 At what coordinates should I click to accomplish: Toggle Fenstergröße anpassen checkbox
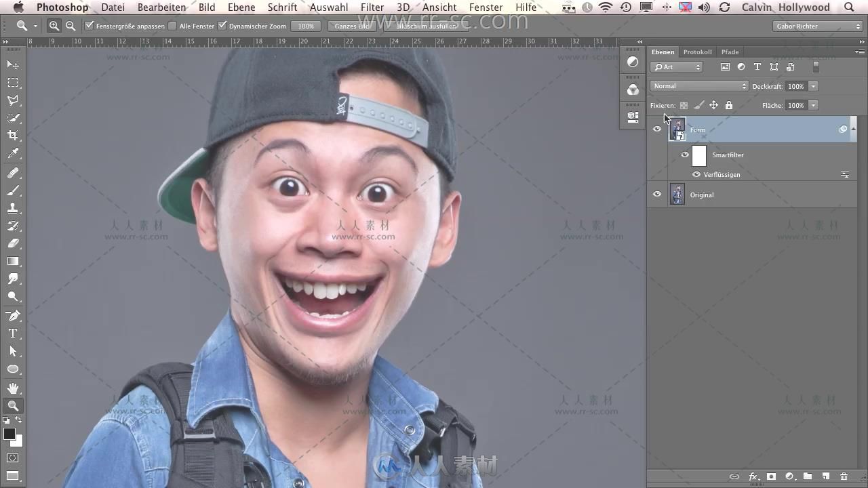click(89, 26)
